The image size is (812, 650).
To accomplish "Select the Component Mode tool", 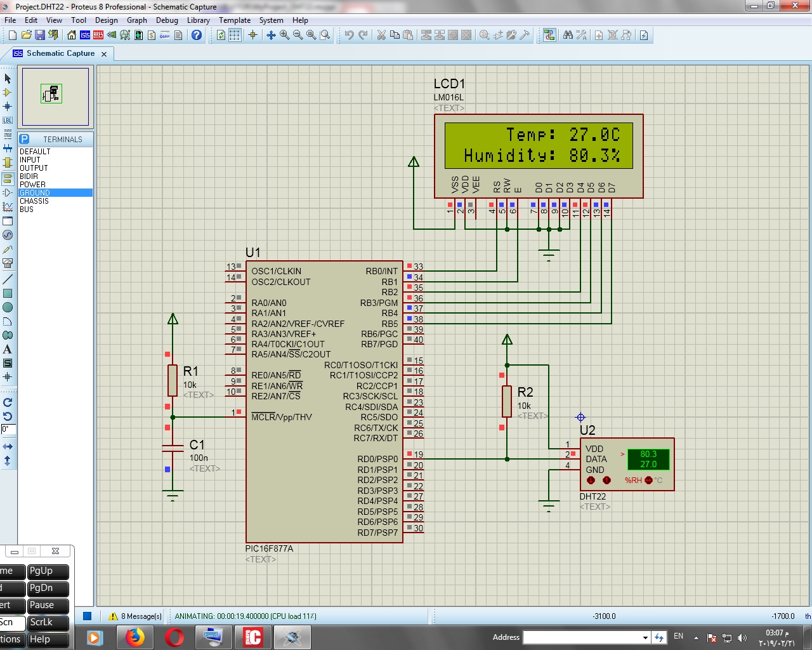I will [8, 92].
